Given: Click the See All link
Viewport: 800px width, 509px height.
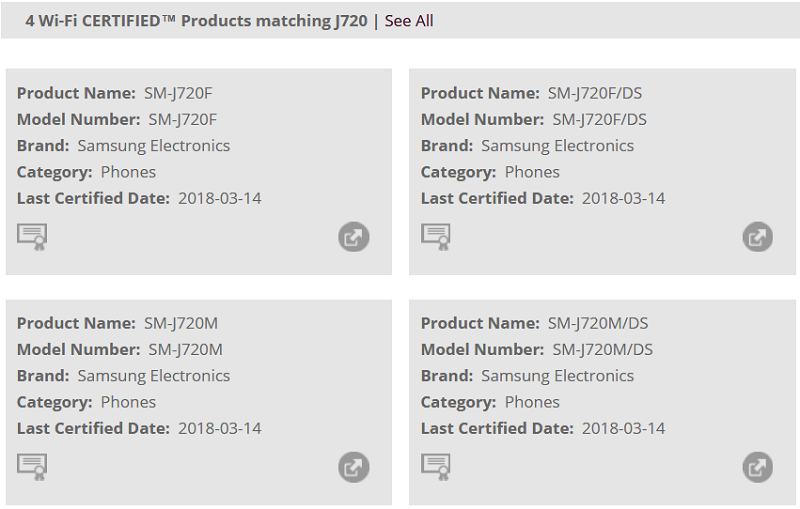Looking at the screenshot, I should pyautogui.click(x=409, y=21).
